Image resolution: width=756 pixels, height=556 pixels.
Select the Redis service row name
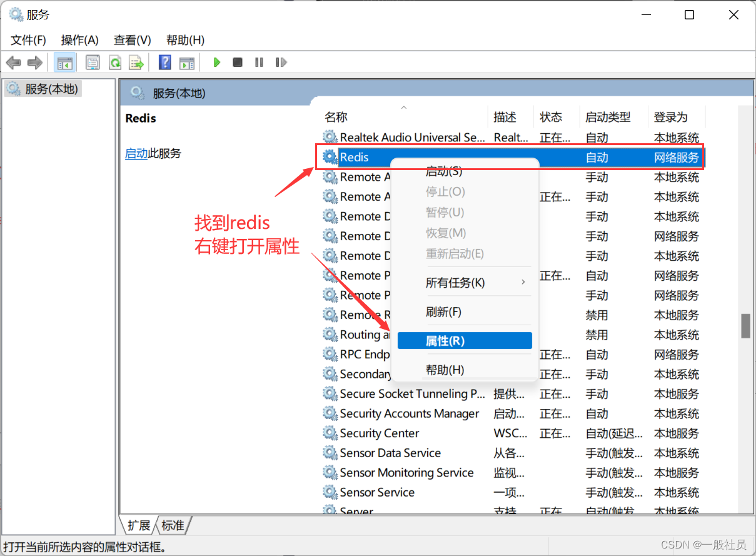click(355, 157)
